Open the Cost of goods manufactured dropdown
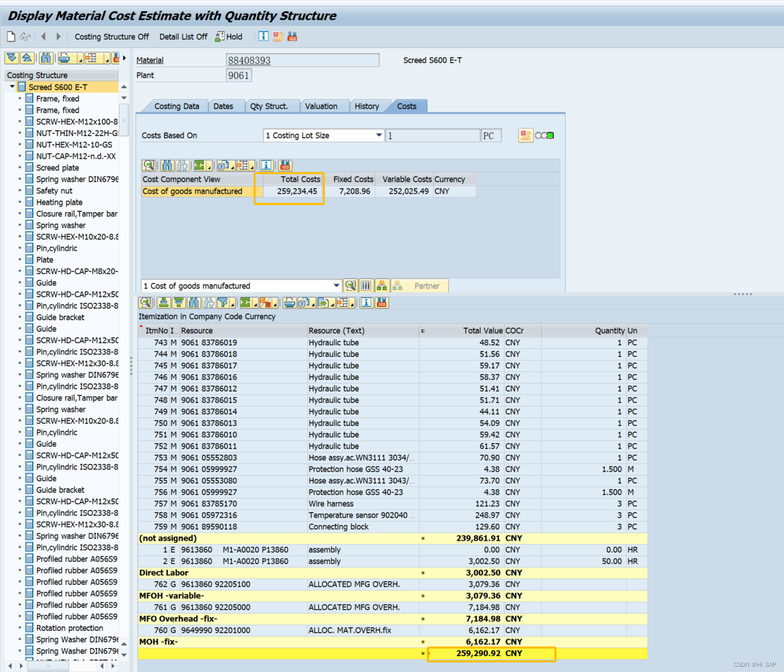784x672 pixels. [x=336, y=285]
